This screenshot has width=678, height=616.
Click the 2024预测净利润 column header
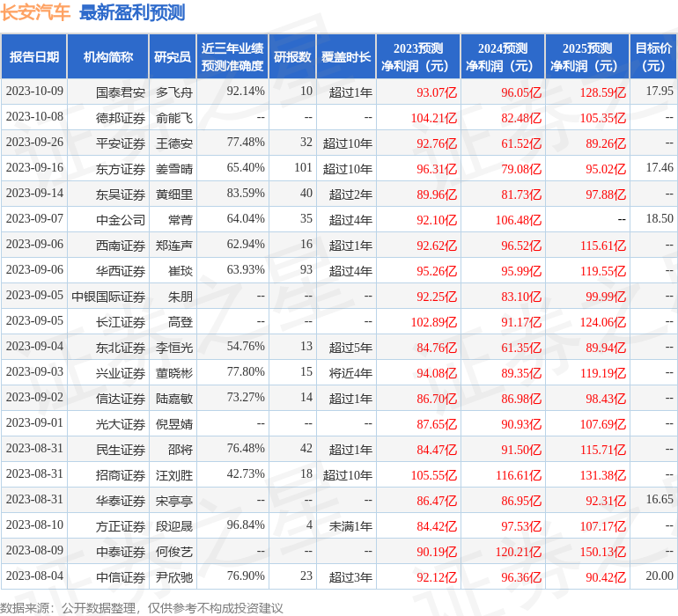coord(503,56)
